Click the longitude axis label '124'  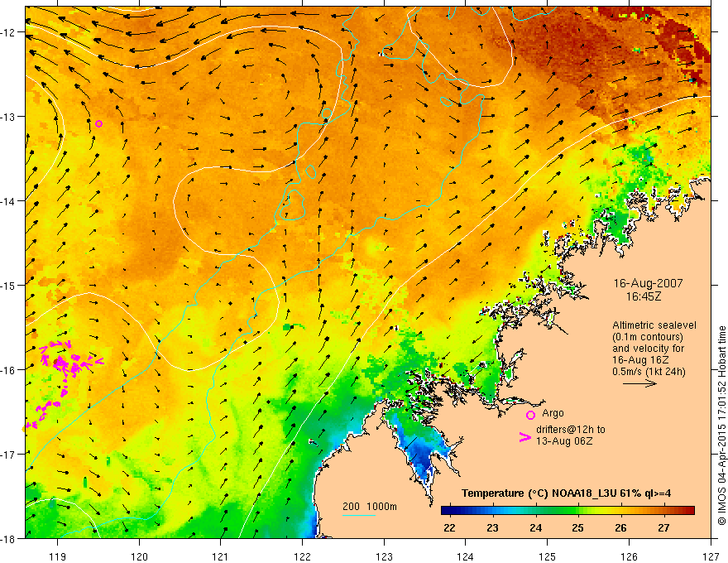pyautogui.click(x=465, y=556)
